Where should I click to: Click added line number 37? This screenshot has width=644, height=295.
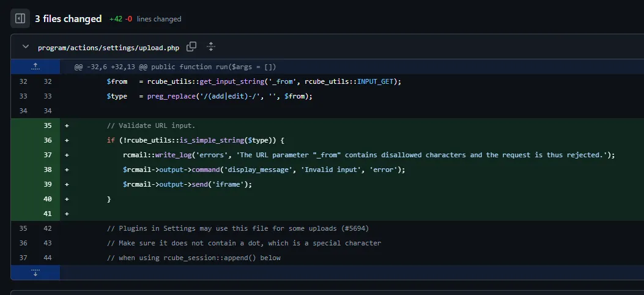tap(47, 155)
